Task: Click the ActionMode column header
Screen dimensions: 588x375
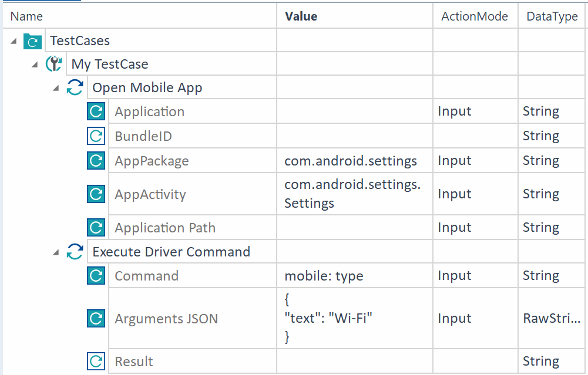Action: pyautogui.click(x=474, y=16)
